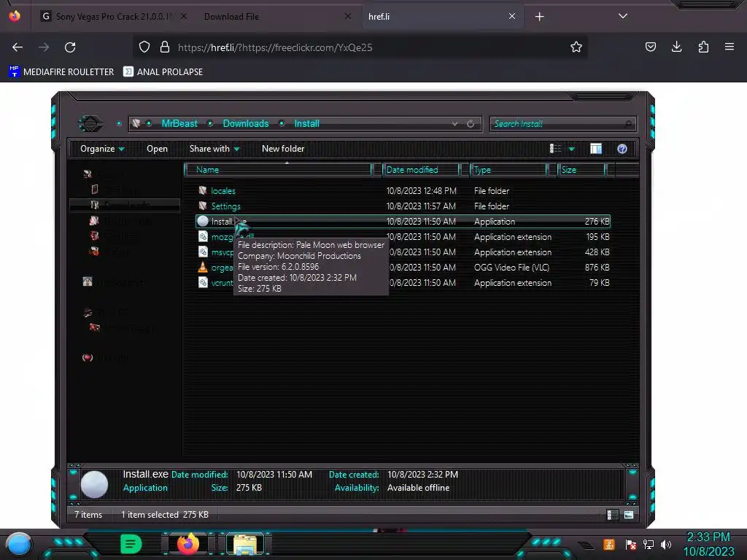Expand the view options dropdown arrow

pyautogui.click(x=571, y=149)
